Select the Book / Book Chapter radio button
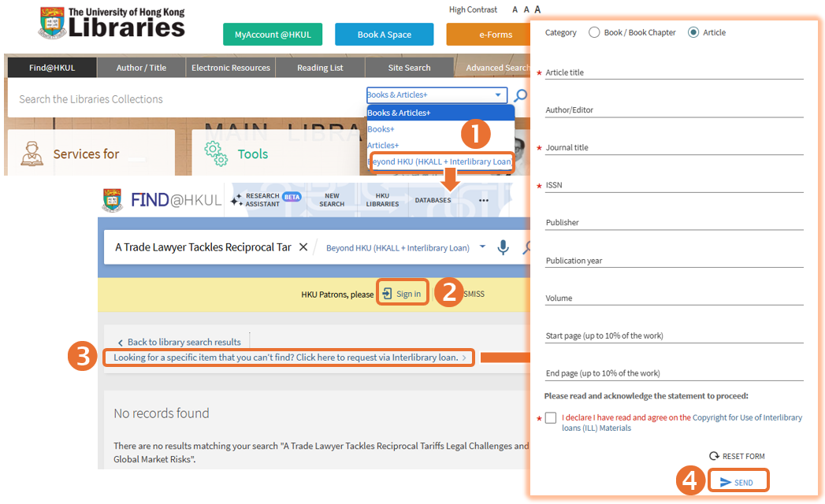The width and height of the screenshot is (825, 504). [x=595, y=32]
